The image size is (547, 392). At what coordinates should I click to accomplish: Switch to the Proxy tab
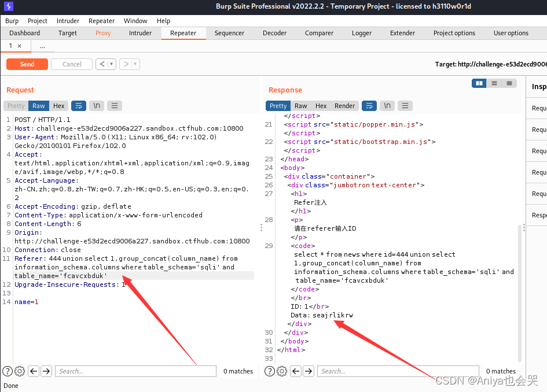[x=103, y=33]
